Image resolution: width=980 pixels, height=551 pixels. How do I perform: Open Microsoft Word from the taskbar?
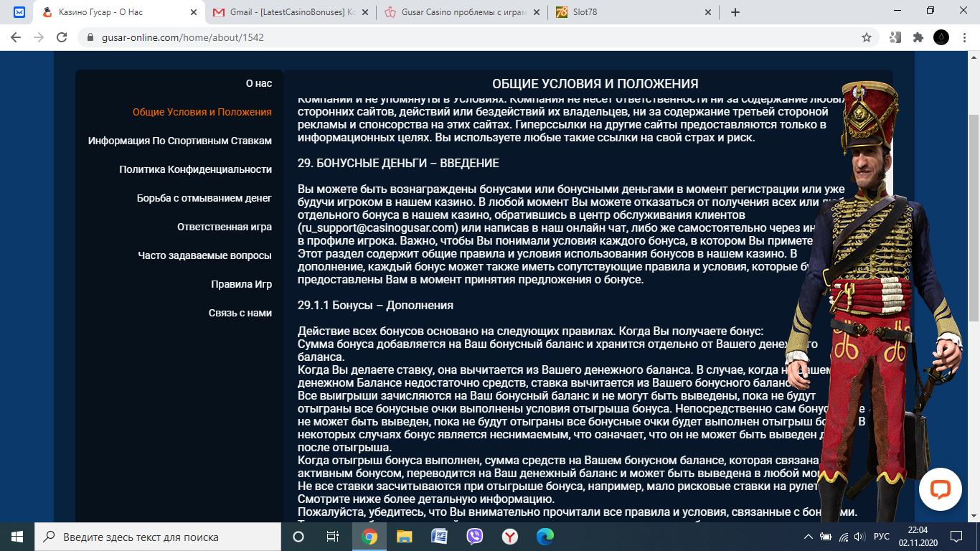(x=440, y=537)
